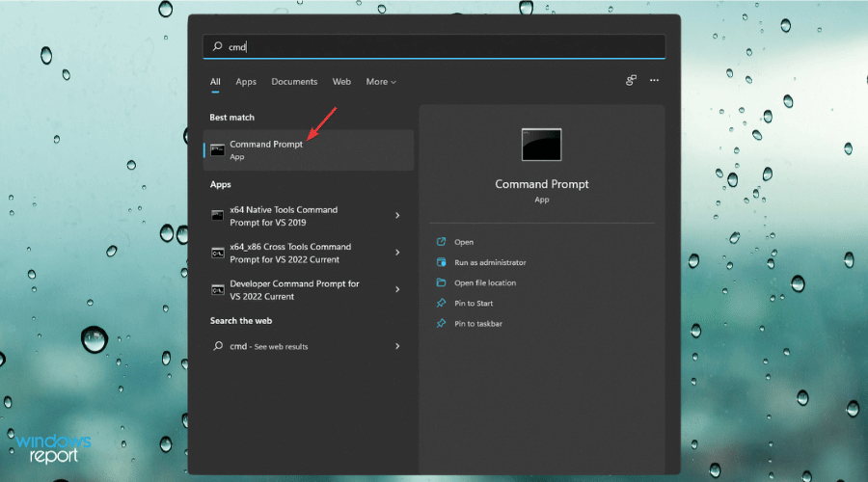Image resolution: width=868 pixels, height=482 pixels.
Task: Click the x64_x86 Cross Tools Command Prompt icon
Action: coord(218,253)
